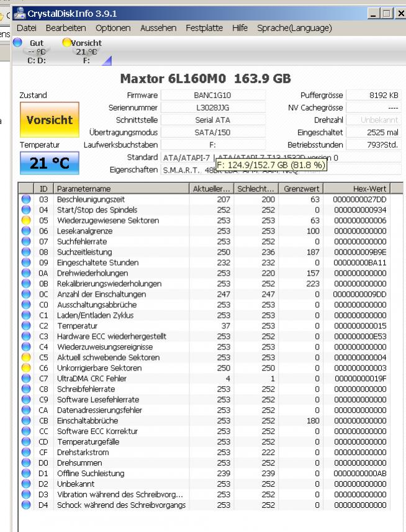Click hex value 0000000027DD

[x=359, y=199]
